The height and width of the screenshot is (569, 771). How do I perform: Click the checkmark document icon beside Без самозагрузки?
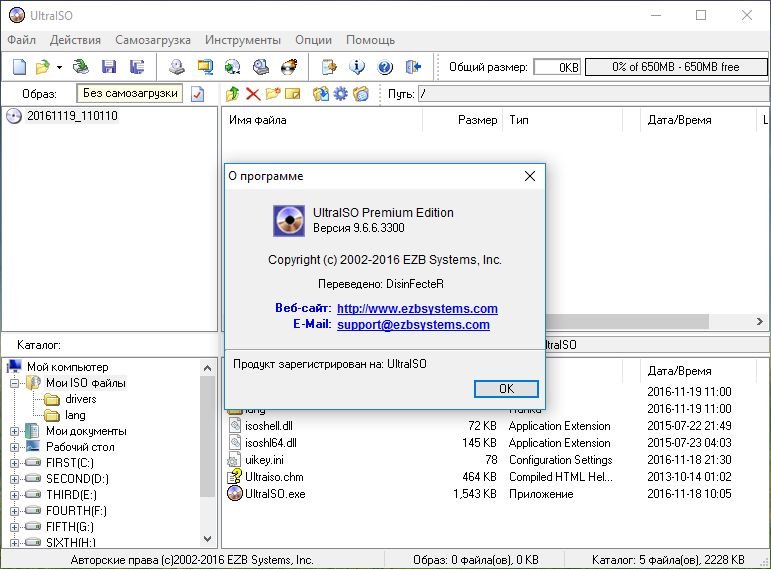(x=198, y=93)
